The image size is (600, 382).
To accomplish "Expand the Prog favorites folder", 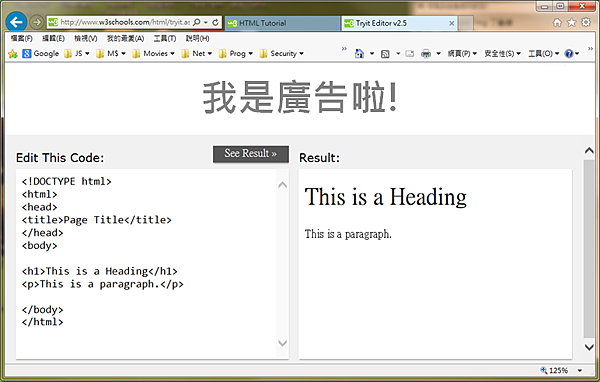I will (x=236, y=54).
